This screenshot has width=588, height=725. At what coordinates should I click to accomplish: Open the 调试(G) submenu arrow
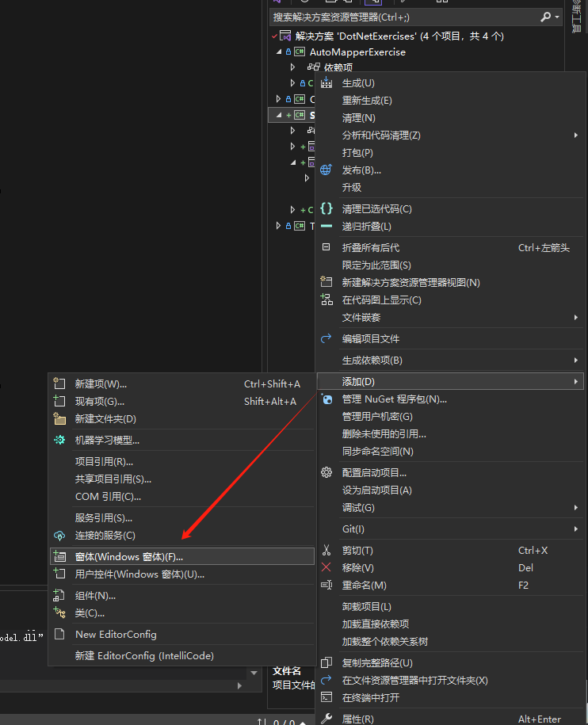575,507
